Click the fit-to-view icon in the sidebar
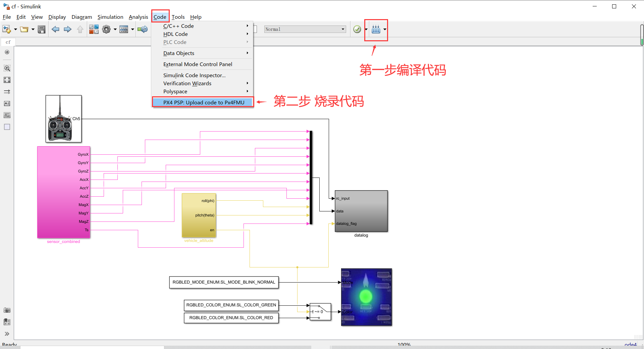644x349 pixels. [x=7, y=80]
